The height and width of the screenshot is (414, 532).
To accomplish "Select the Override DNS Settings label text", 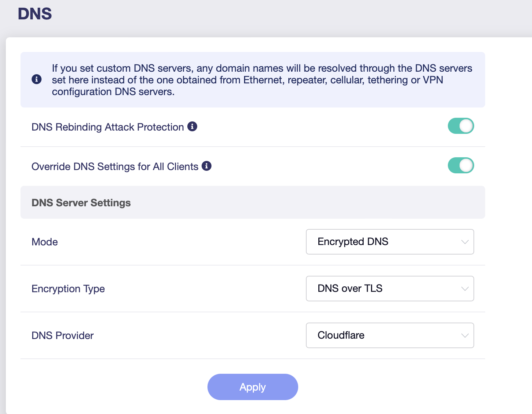I will [x=115, y=167].
